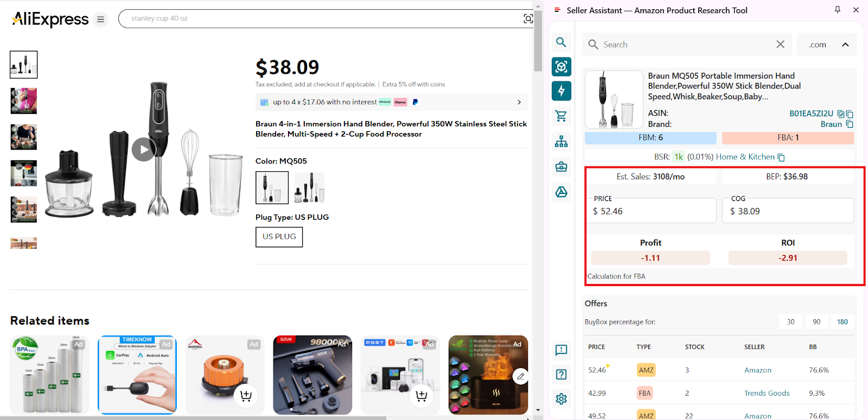Copy ASIN link icon next to B01EA5ZI2U
The width and height of the screenshot is (868, 420).
[x=841, y=114]
